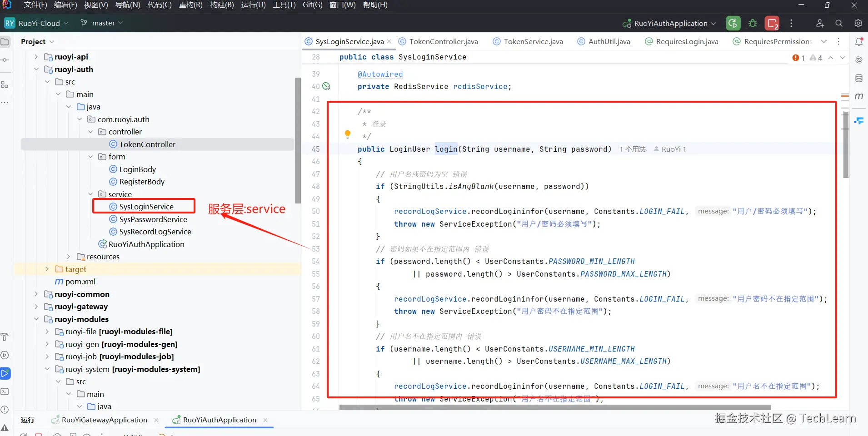
Task: Expand the ruoyi-gateway module
Action: [36, 307]
